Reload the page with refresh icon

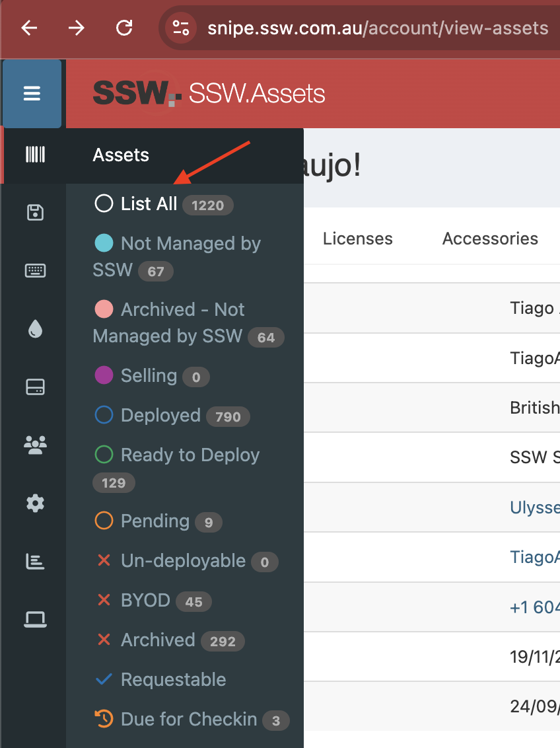pyautogui.click(x=124, y=28)
